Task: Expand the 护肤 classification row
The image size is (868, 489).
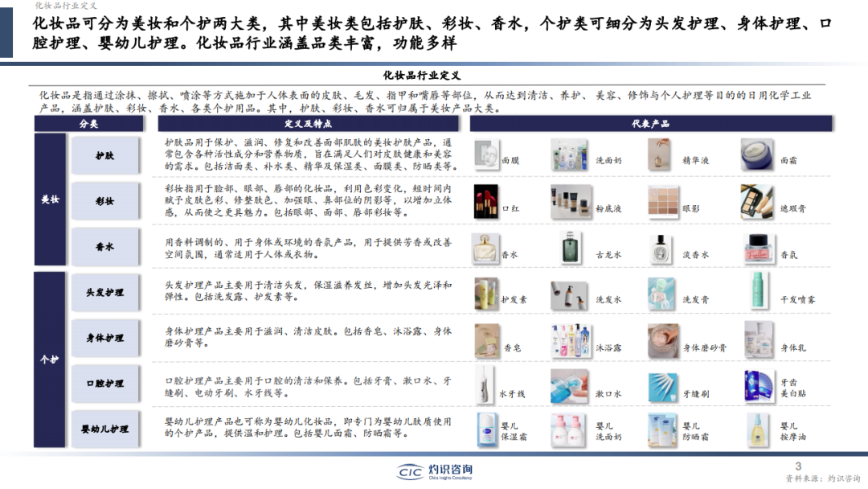Action: click(107, 155)
